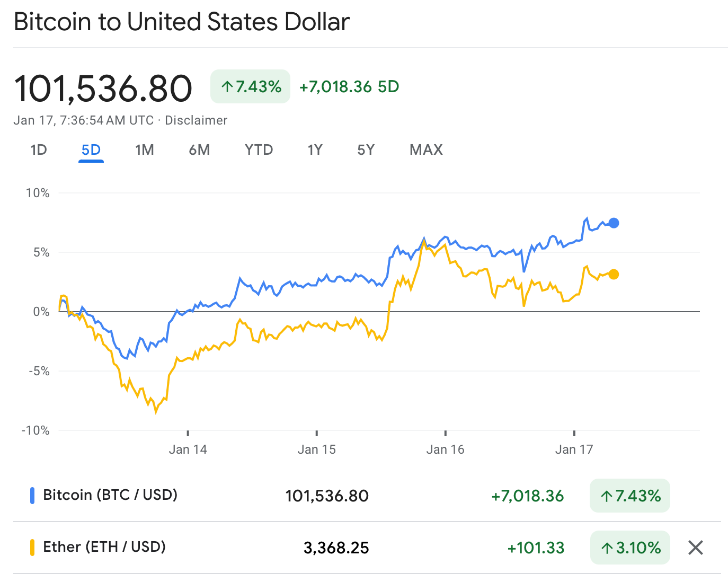Viewport: 728px width, 582px height.
Task: Click the blue Bitcoin endpoint marker
Action: 614,223
